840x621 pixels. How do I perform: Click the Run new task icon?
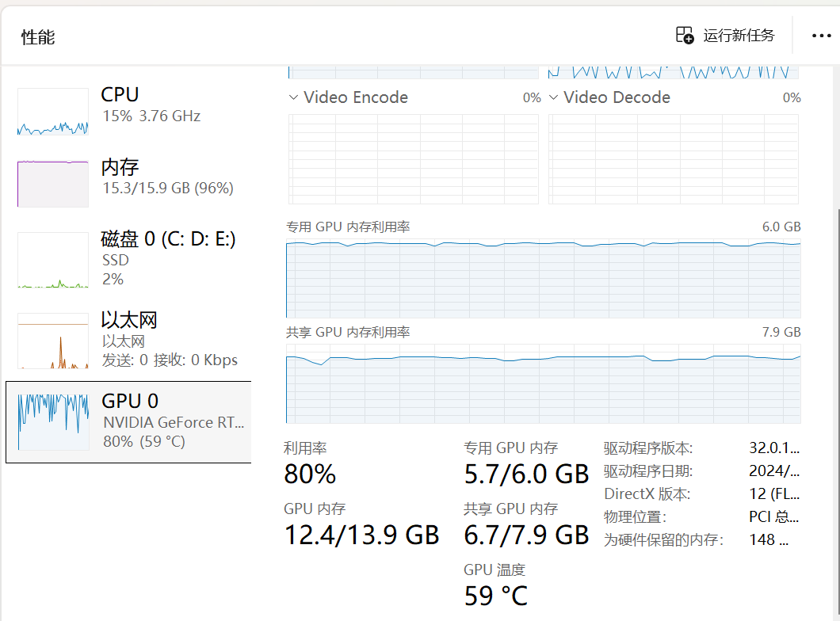685,36
